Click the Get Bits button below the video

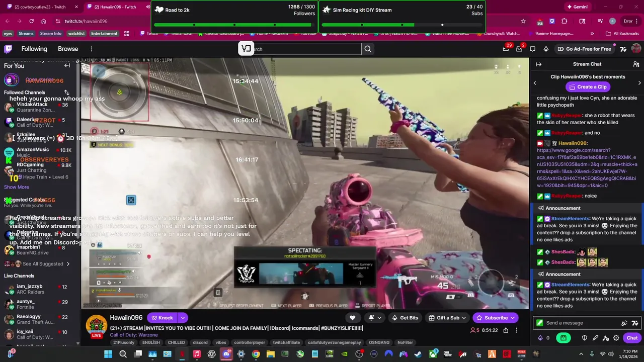(x=405, y=318)
